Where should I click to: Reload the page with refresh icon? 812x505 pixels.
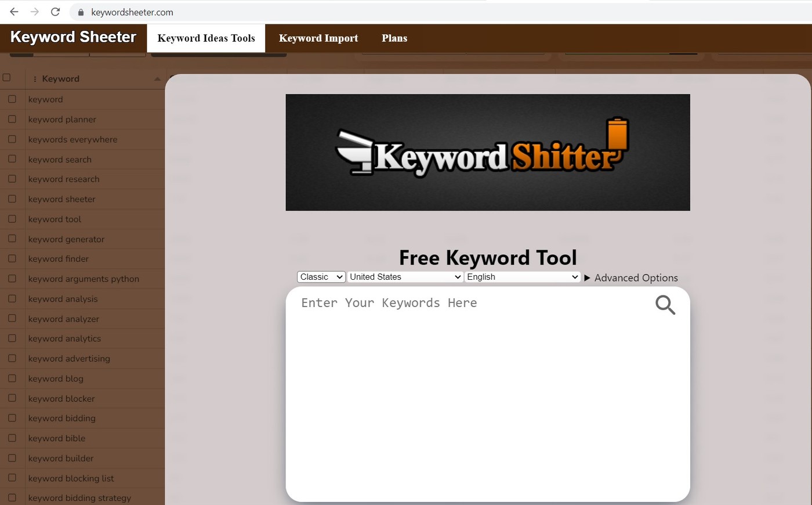coord(55,12)
